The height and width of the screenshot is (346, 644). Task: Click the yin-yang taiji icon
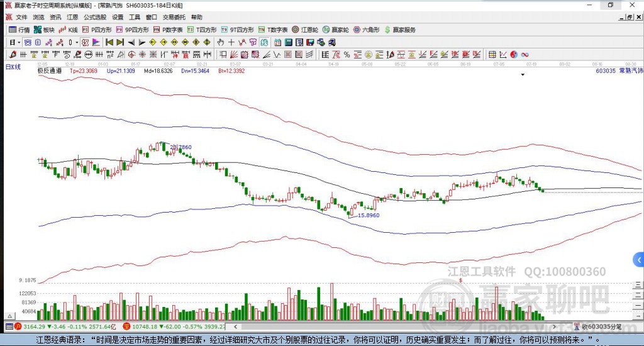pyautogui.click(x=514, y=54)
